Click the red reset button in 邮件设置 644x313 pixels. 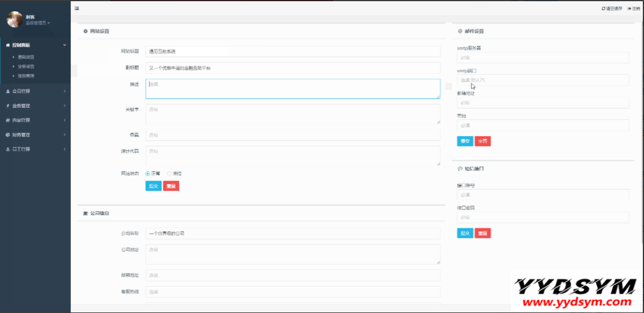click(x=483, y=141)
